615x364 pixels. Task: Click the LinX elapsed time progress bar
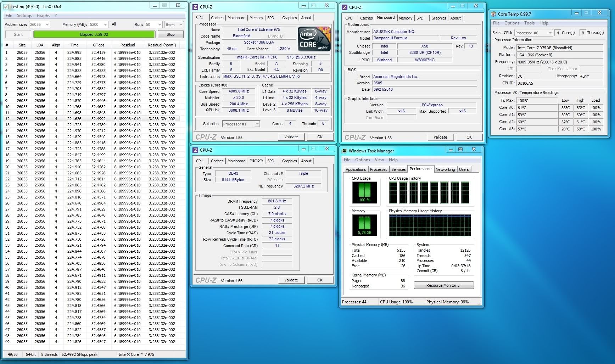coord(94,34)
